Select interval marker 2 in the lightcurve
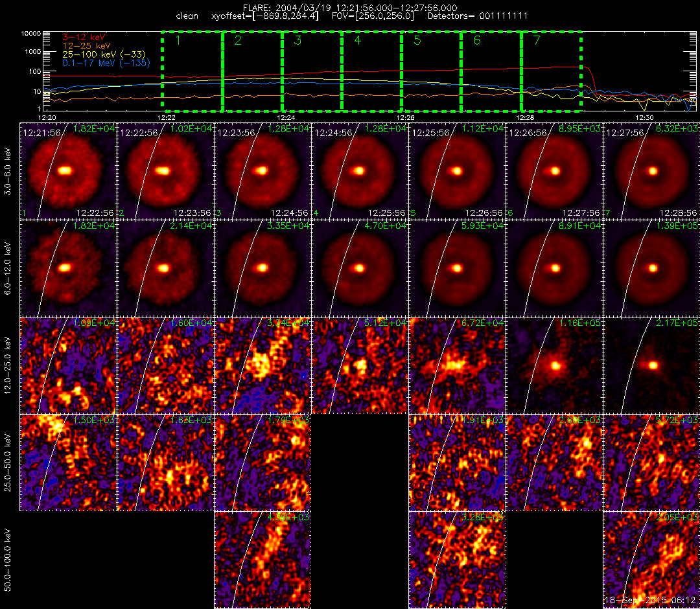The height and width of the screenshot is (609, 700). pyautogui.click(x=238, y=40)
